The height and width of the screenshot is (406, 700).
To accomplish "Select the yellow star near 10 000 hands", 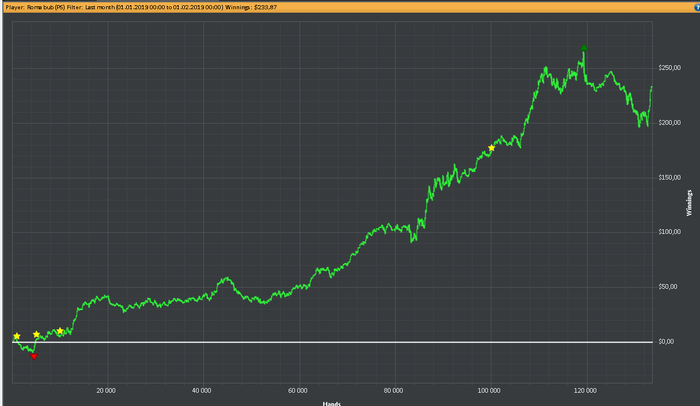I will pyautogui.click(x=60, y=331).
